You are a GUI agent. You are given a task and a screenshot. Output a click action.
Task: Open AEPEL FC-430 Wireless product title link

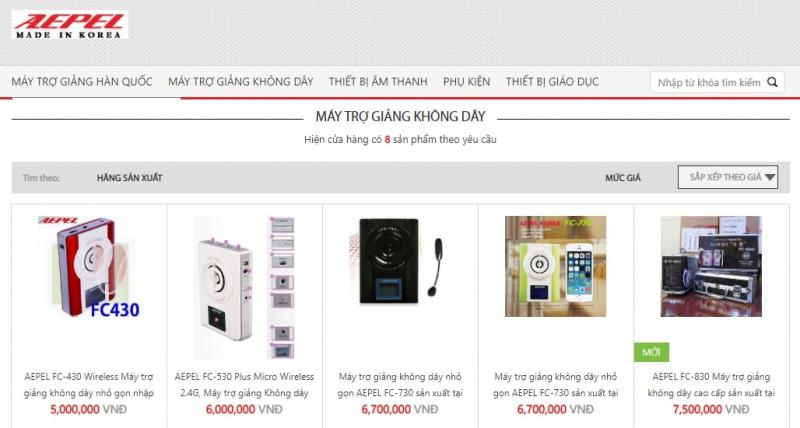[x=89, y=385]
